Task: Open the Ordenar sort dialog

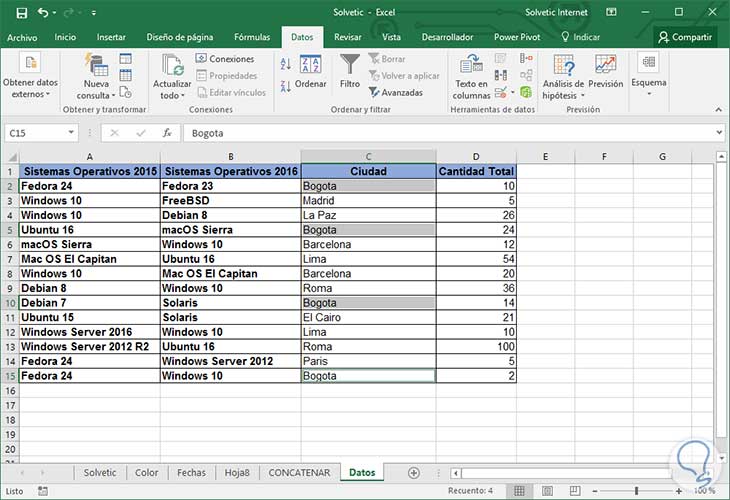Action: (x=311, y=72)
